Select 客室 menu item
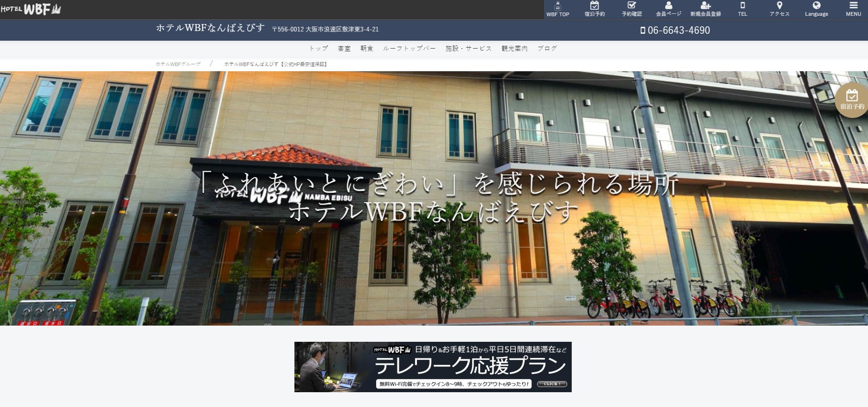The height and width of the screenshot is (407, 868). pyautogui.click(x=344, y=49)
